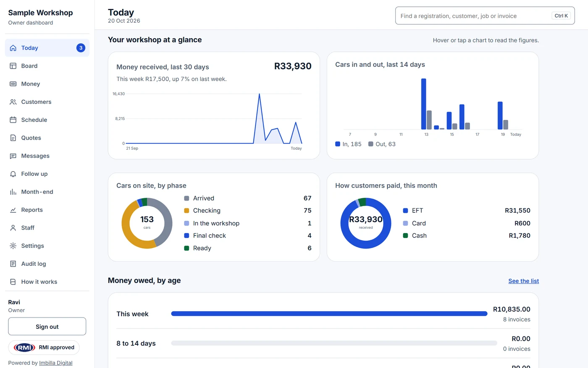Click the 8 to 14 days bar
588x368 pixels.
[334, 343]
